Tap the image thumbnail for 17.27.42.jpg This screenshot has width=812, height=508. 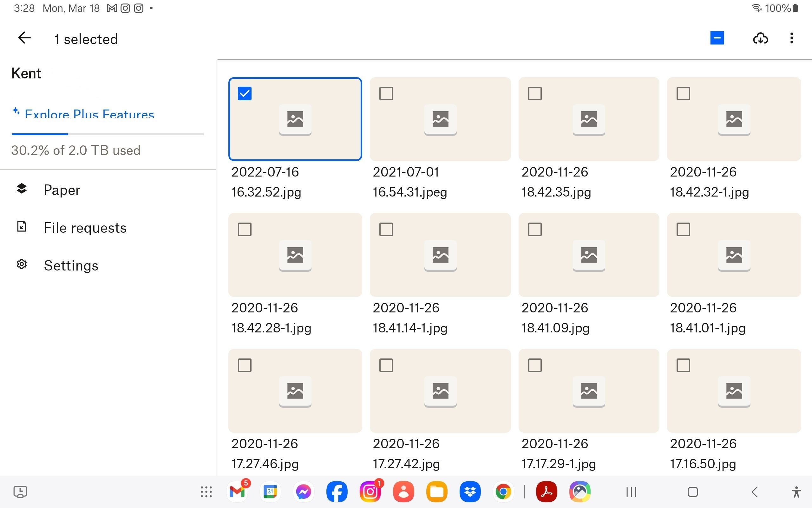click(x=440, y=391)
